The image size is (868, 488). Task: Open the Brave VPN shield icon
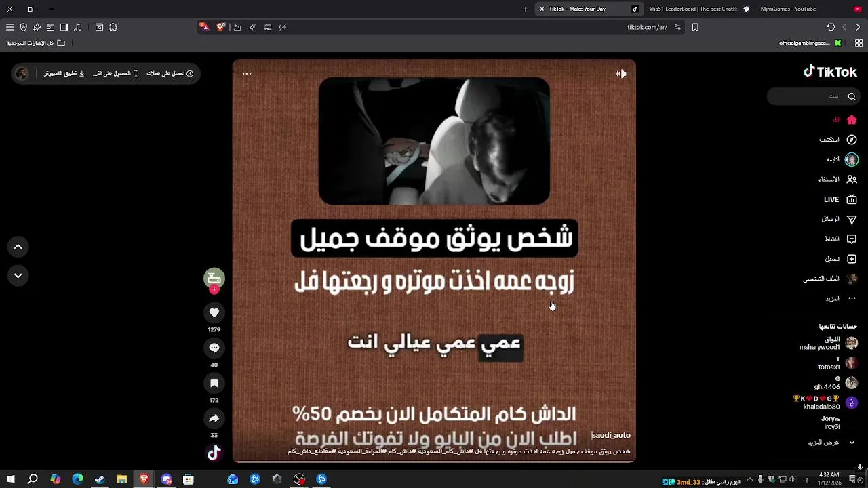pos(23,27)
